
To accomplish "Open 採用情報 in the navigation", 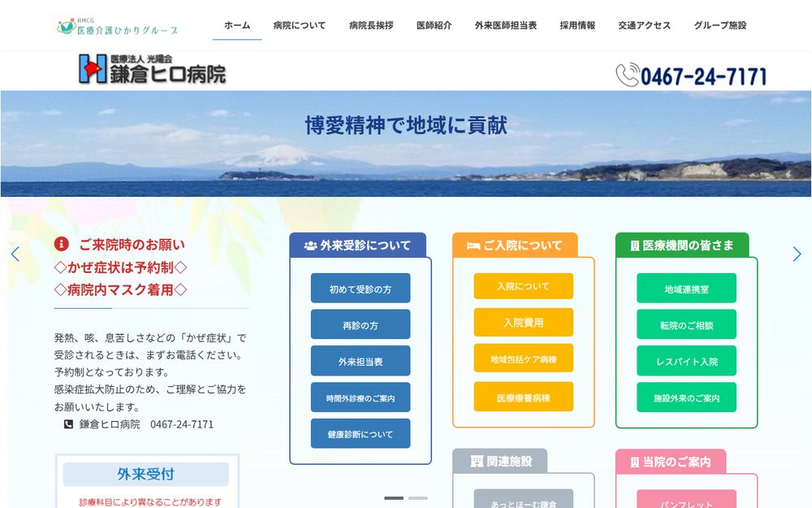I will point(577,25).
